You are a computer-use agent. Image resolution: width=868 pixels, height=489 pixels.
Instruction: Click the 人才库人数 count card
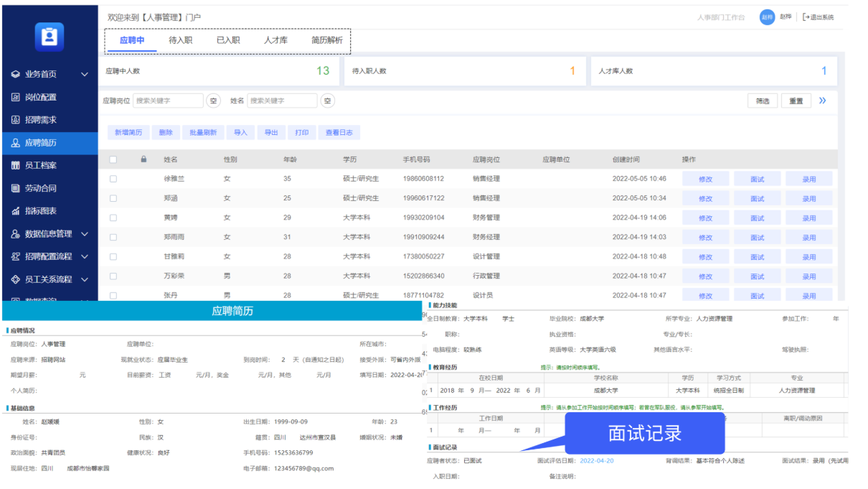coord(714,71)
